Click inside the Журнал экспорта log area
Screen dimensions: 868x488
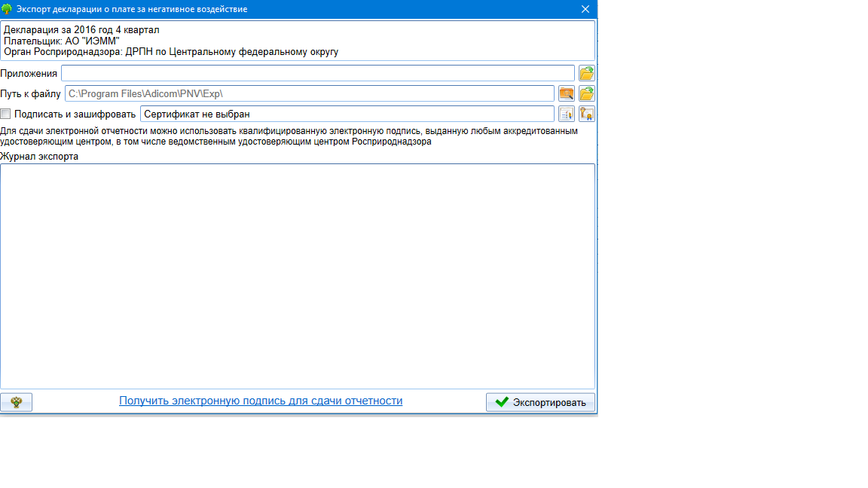pos(298,276)
